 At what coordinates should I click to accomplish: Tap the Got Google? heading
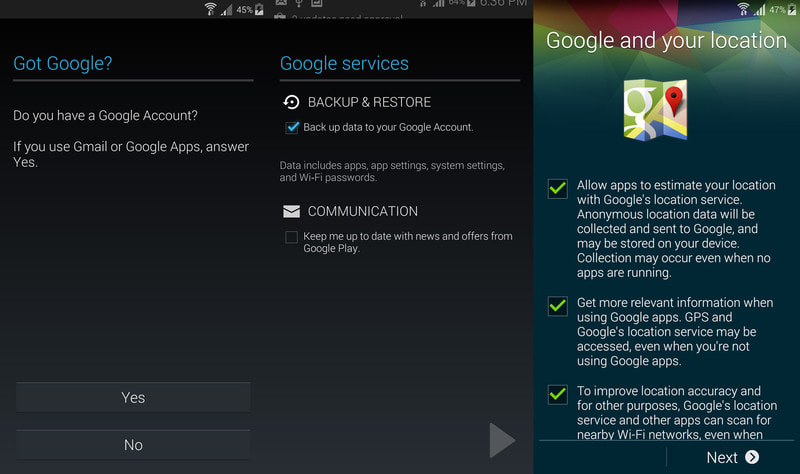[63, 64]
